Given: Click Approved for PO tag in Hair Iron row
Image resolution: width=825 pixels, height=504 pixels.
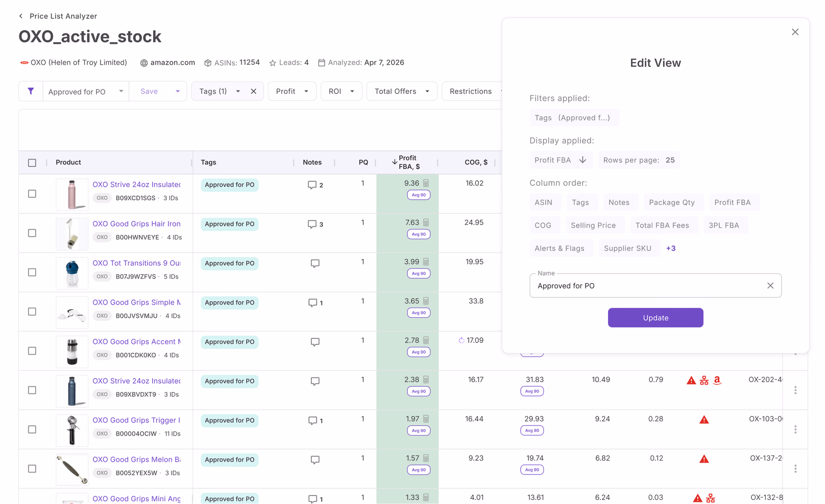Looking at the screenshot, I should click(x=230, y=224).
